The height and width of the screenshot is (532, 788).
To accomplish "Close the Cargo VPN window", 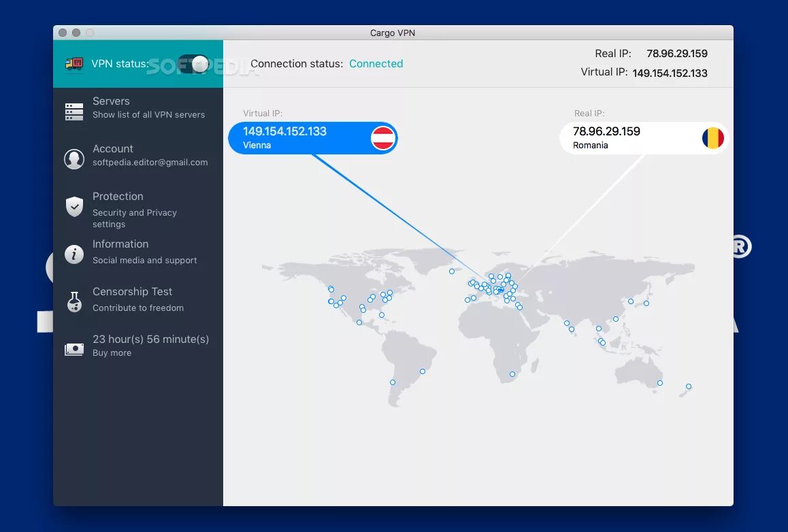I will [x=63, y=33].
